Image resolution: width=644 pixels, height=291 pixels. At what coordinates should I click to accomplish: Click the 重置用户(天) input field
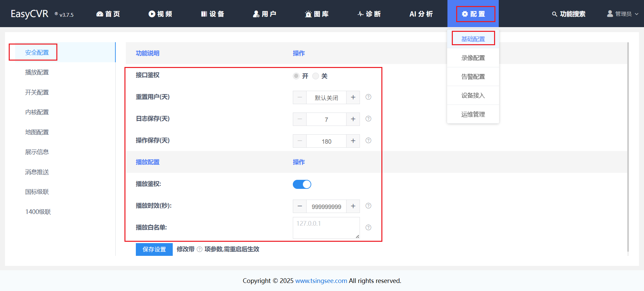click(326, 97)
